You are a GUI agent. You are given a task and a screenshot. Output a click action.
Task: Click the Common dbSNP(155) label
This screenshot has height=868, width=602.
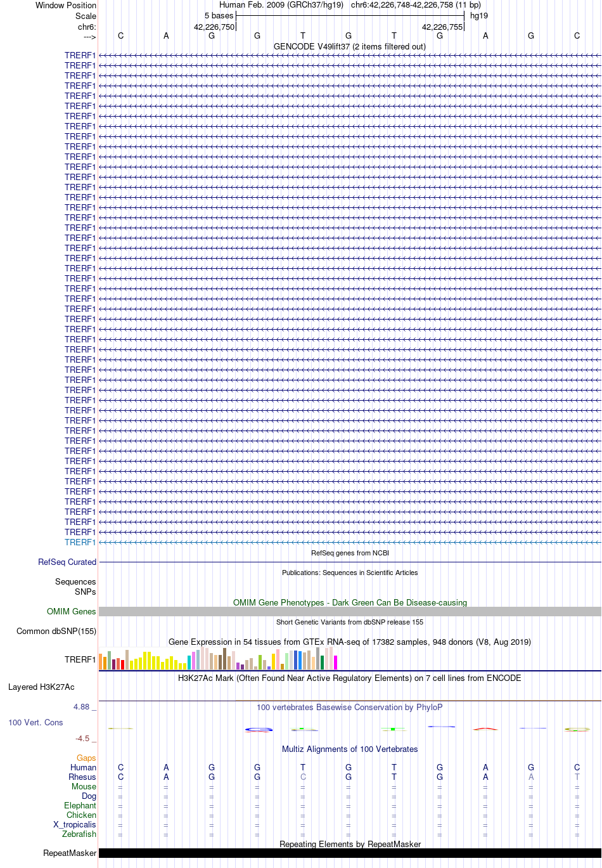pyautogui.click(x=56, y=631)
